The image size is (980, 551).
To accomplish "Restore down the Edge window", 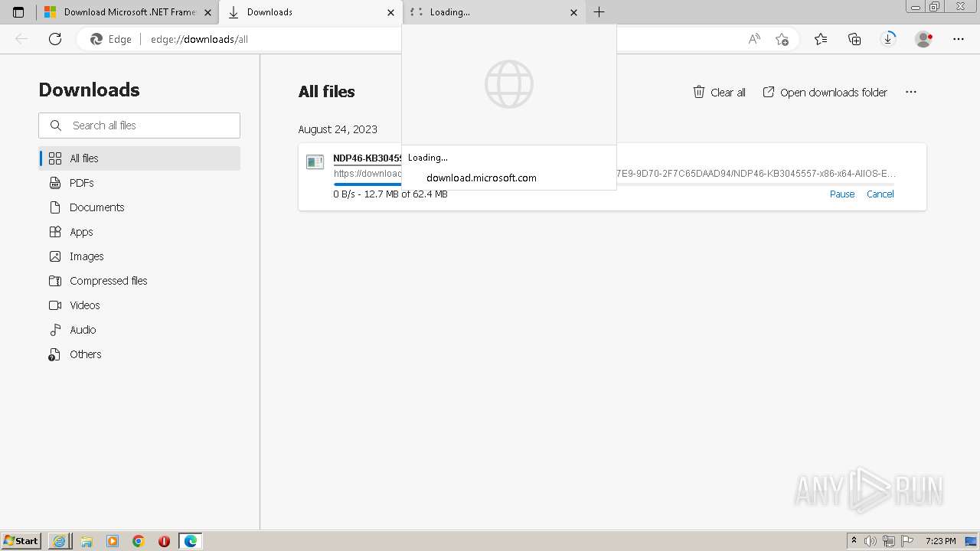I will (935, 6).
